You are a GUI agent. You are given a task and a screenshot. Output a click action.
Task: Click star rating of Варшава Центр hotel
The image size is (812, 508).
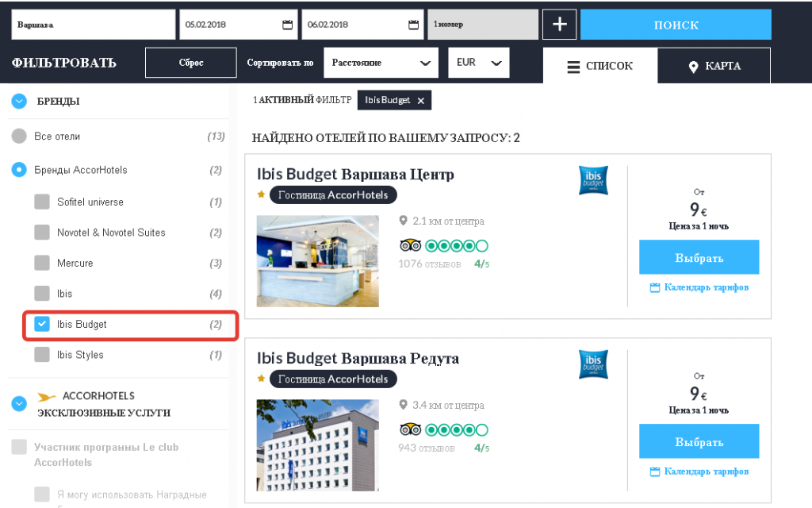[261, 194]
